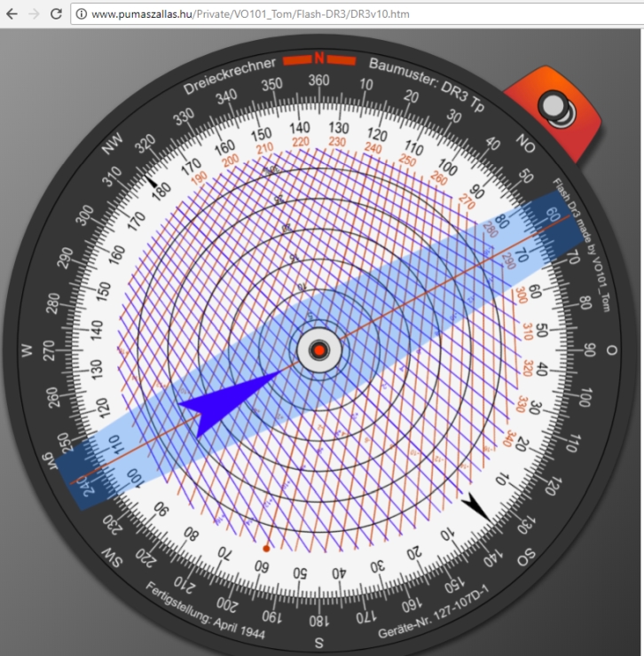Click the dark blue end of the ruler near 60

[x=553, y=226]
